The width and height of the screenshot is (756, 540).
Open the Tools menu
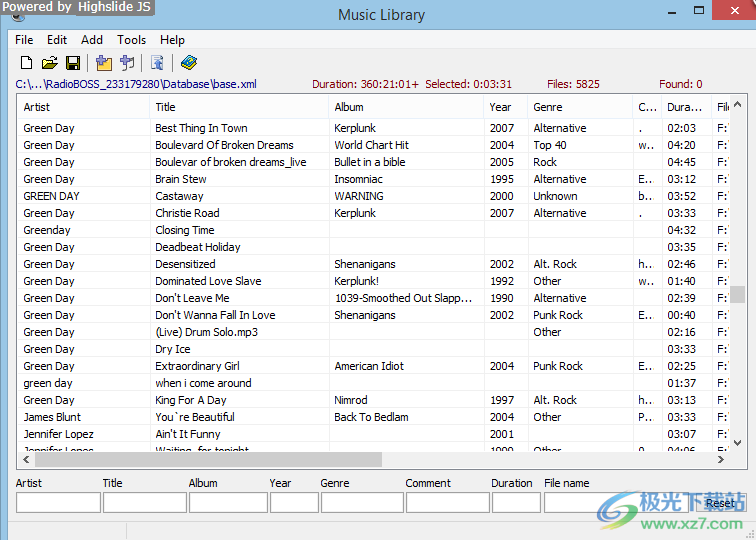[x=132, y=40]
